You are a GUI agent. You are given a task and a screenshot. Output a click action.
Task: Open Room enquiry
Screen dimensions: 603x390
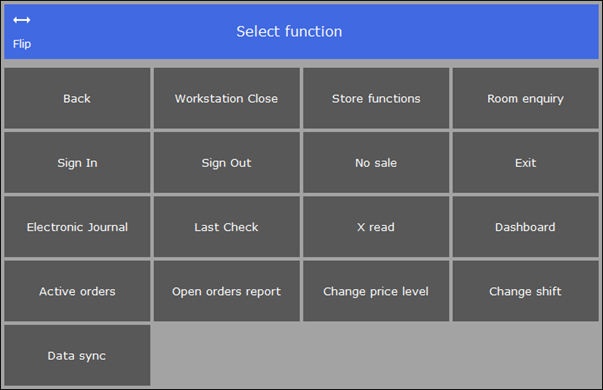click(525, 98)
